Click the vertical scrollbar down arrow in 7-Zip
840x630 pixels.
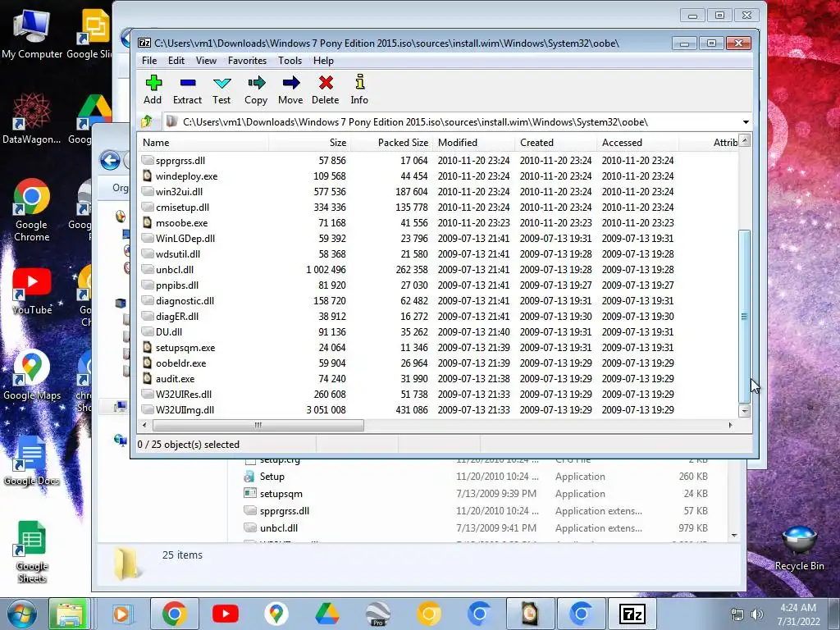[744, 411]
